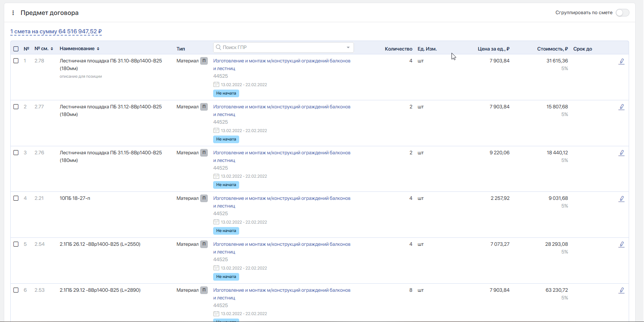Click the Стоимость, ₽ column header
Image resolution: width=644 pixels, height=322 pixels.
click(x=552, y=49)
